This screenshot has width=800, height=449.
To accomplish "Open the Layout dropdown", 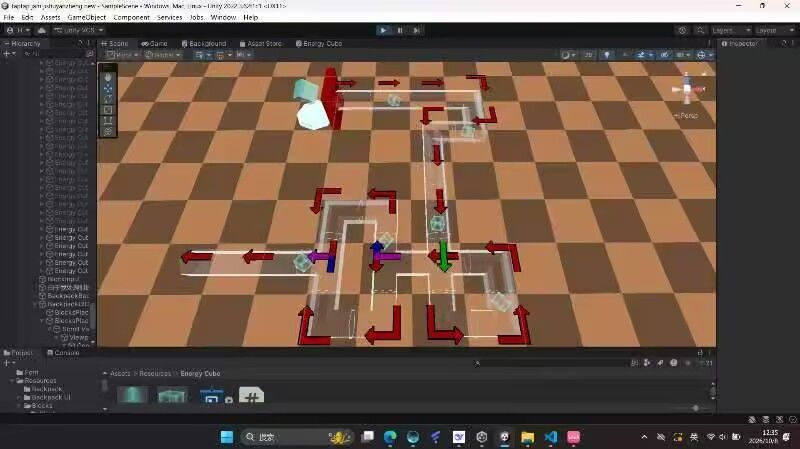I will click(x=774, y=31).
